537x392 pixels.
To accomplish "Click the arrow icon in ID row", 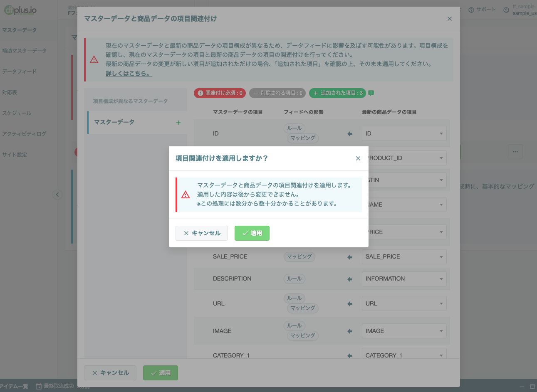I will coord(350,134).
